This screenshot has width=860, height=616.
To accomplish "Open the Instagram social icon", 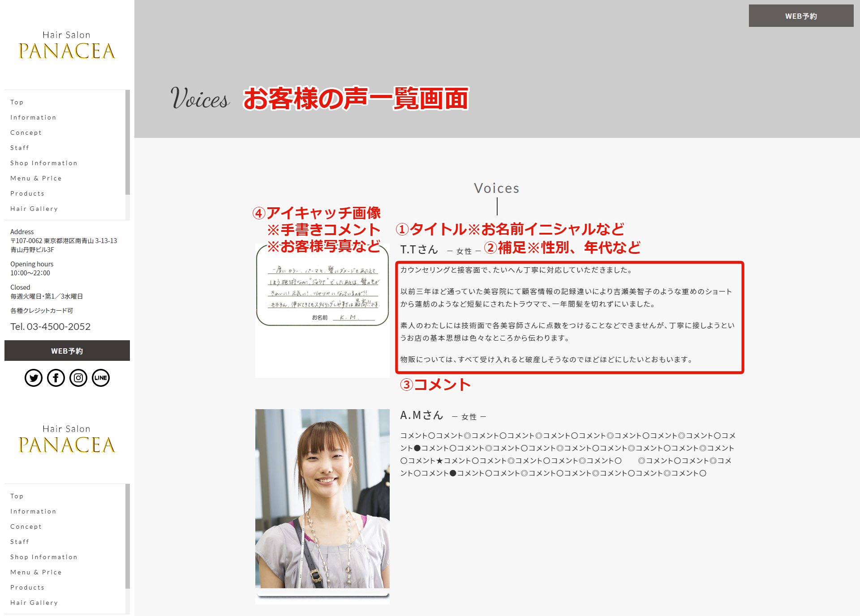I will (x=78, y=378).
